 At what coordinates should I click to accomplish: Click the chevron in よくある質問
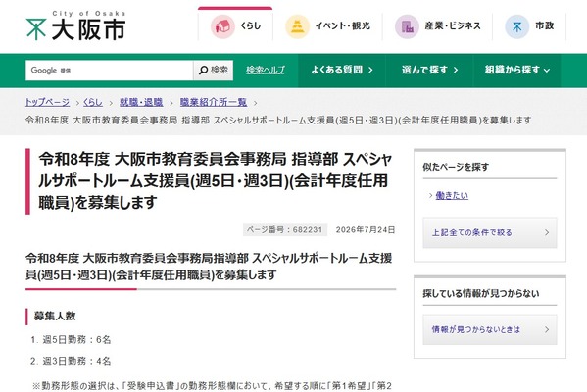coord(370,70)
